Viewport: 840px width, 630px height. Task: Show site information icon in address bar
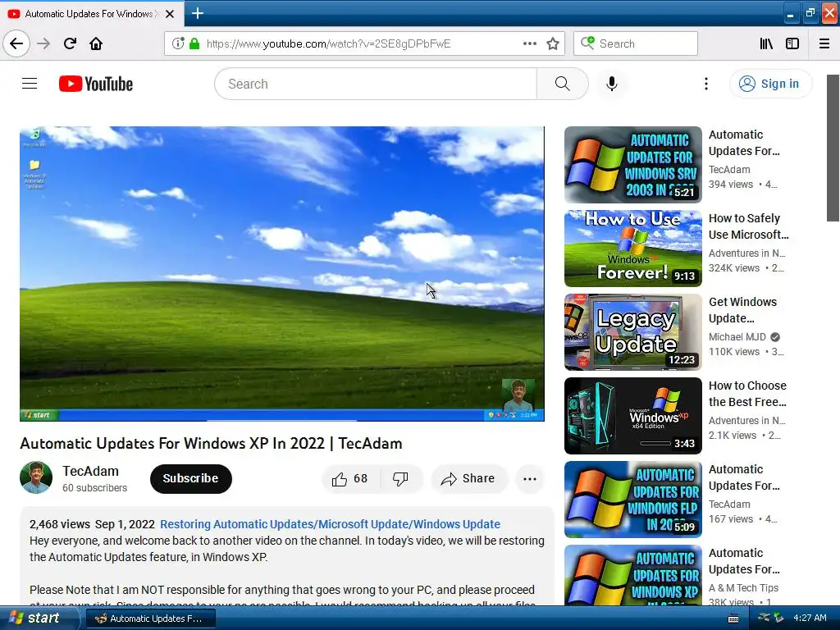click(x=178, y=43)
